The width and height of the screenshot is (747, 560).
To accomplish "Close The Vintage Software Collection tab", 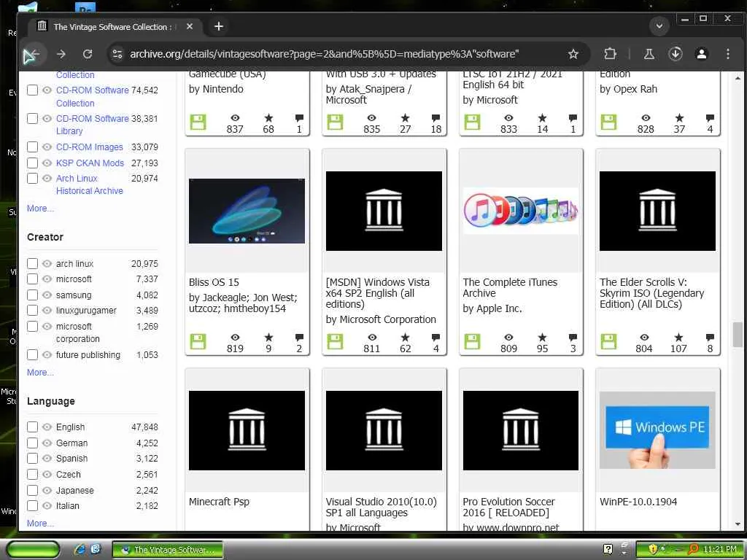I will coord(190,26).
